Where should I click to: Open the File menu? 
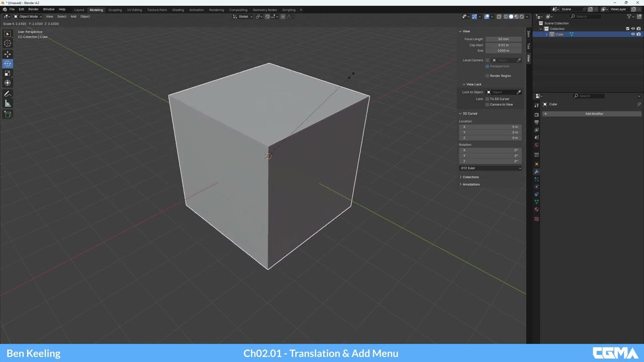click(12, 10)
